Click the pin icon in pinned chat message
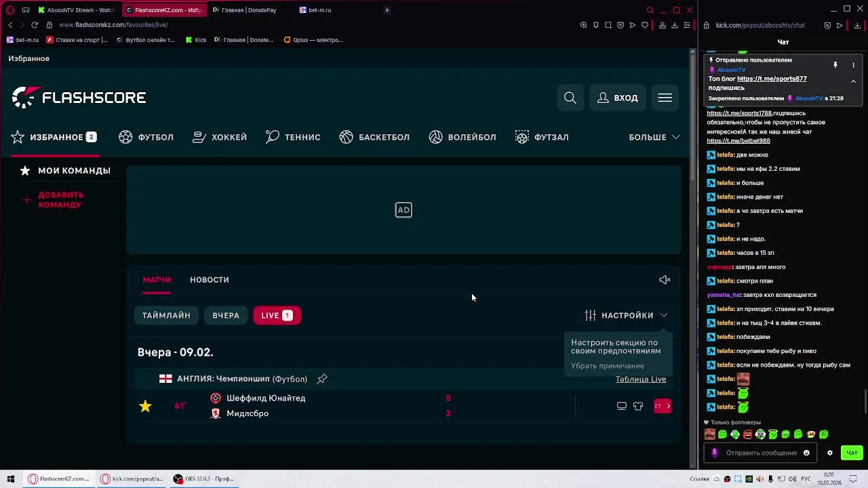 (835, 65)
